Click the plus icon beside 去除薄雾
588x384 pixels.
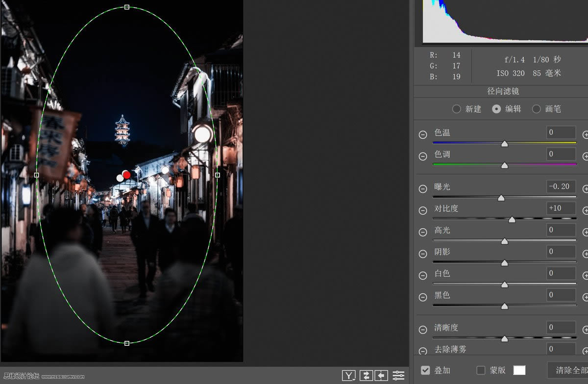(x=586, y=350)
